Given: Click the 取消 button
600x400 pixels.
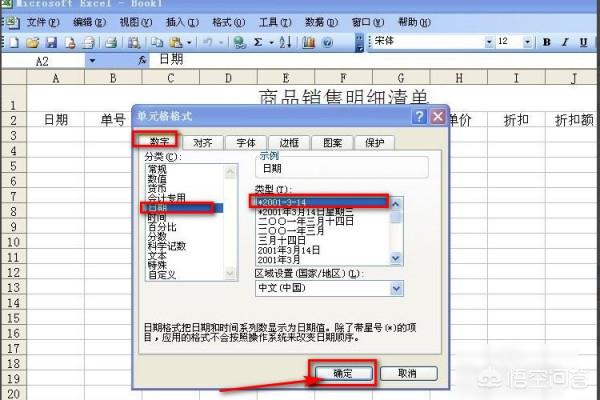Looking at the screenshot, I should 408,373.
